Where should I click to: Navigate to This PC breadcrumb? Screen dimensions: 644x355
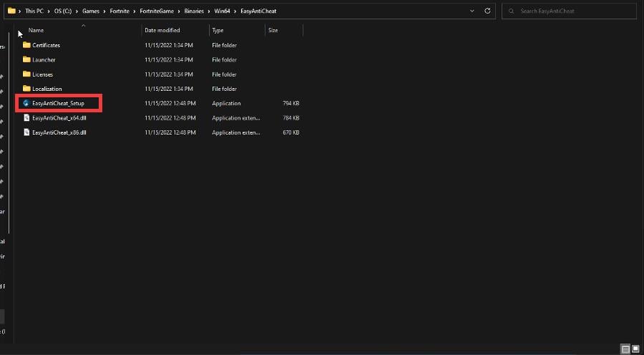pyautogui.click(x=34, y=11)
